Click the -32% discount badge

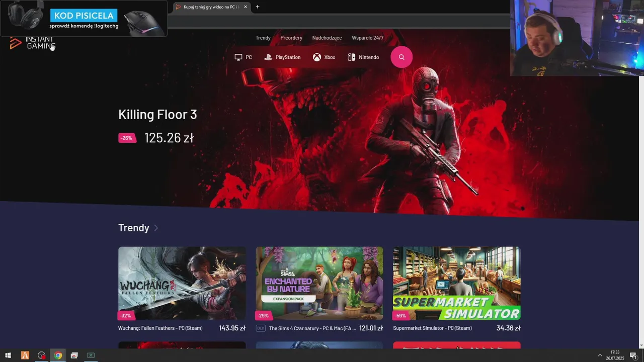tap(125, 316)
